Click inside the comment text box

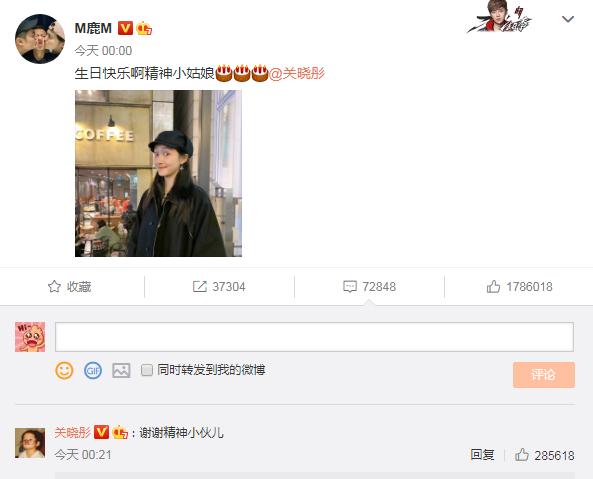[314, 337]
